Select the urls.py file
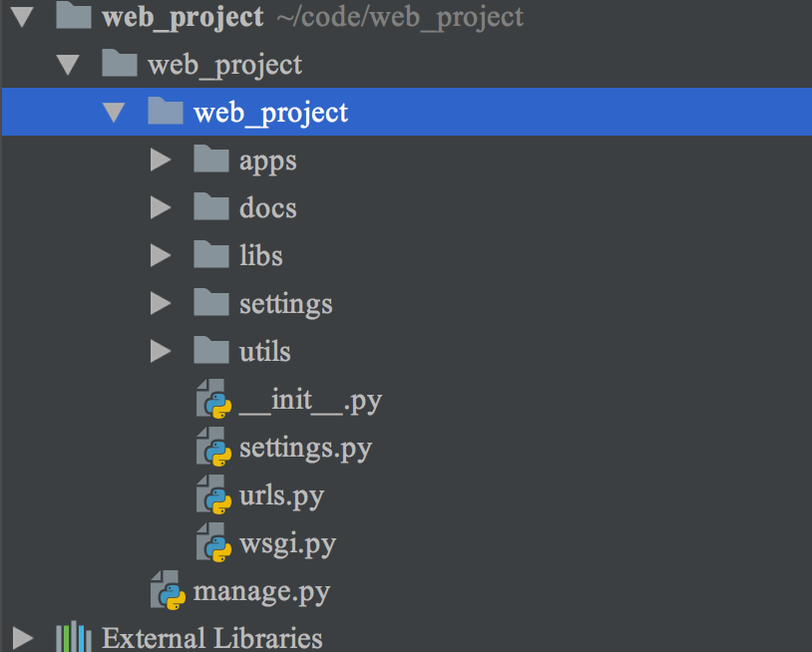 pyautogui.click(x=280, y=495)
